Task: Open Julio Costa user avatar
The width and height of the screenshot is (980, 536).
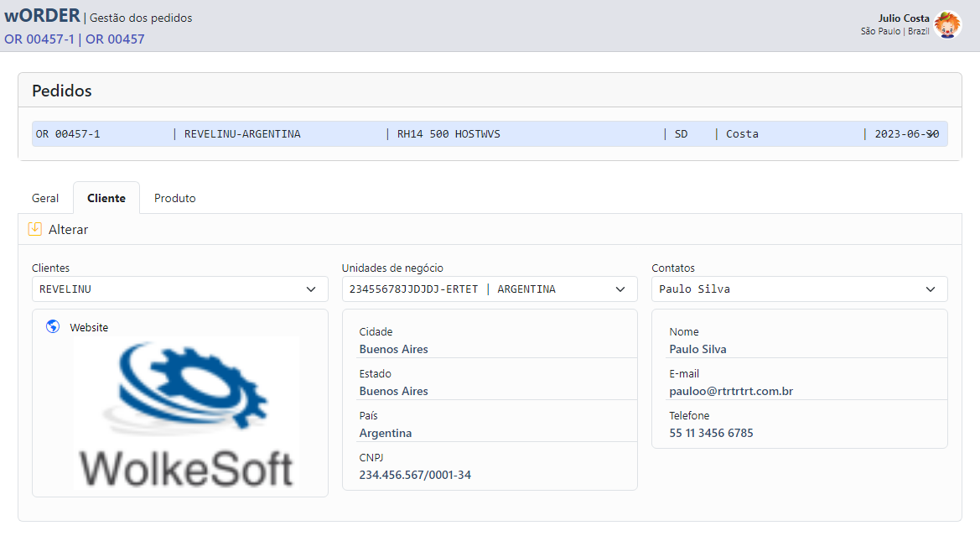Action: click(x=947, y=25)
